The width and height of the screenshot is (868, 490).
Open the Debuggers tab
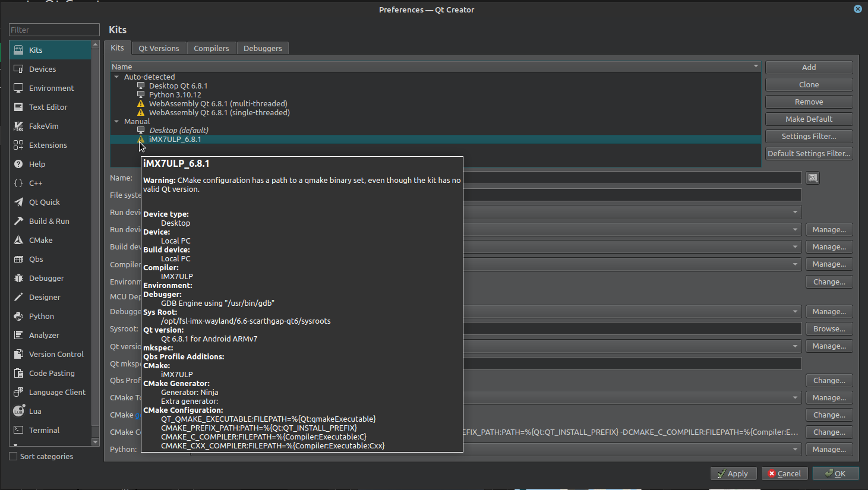pos(263,48)
